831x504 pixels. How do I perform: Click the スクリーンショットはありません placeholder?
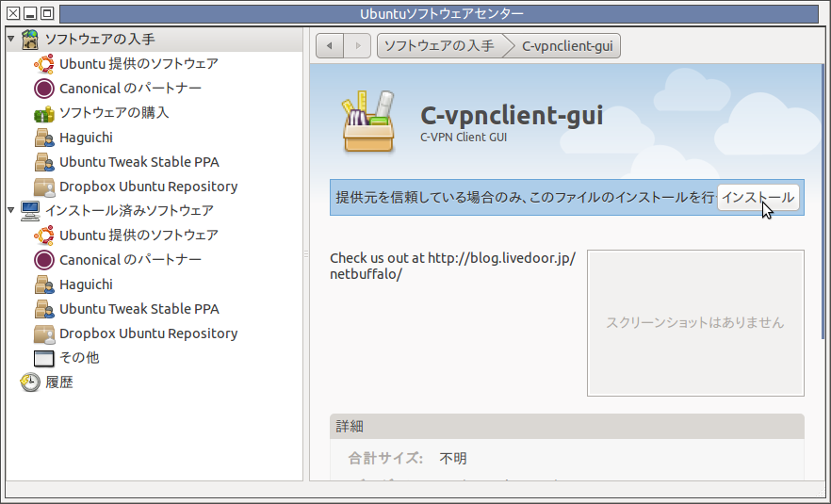[695, 323]
